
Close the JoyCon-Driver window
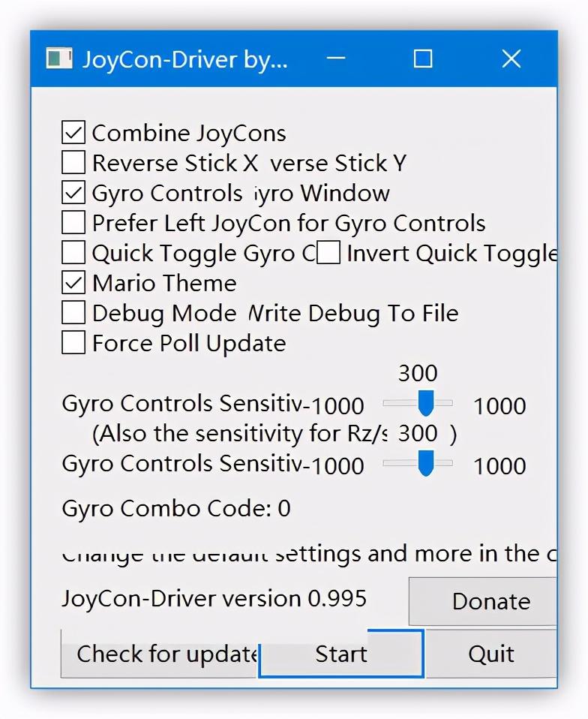pyautogui.click(x=511, y=59)
